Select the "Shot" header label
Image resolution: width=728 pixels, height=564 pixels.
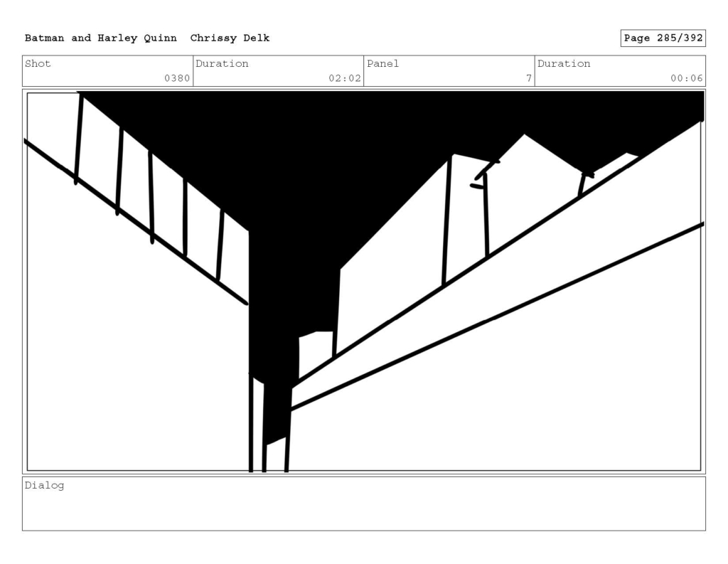tap(38, 63)
